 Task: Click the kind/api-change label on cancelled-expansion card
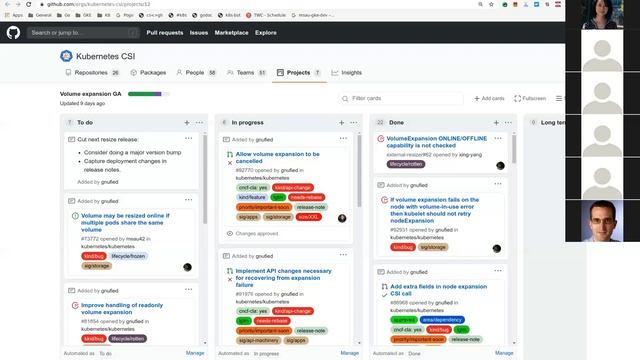coord(293,188)
